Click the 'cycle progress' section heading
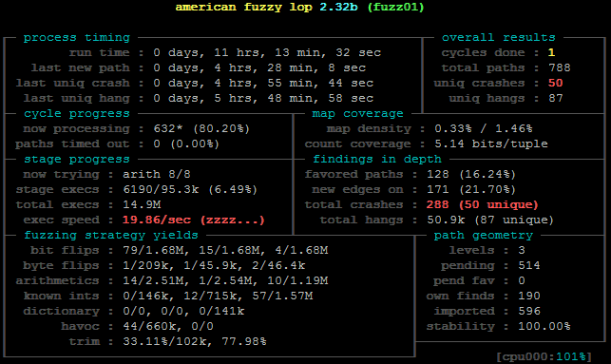This screenshot has width=611, height=364. click(77, 113)
